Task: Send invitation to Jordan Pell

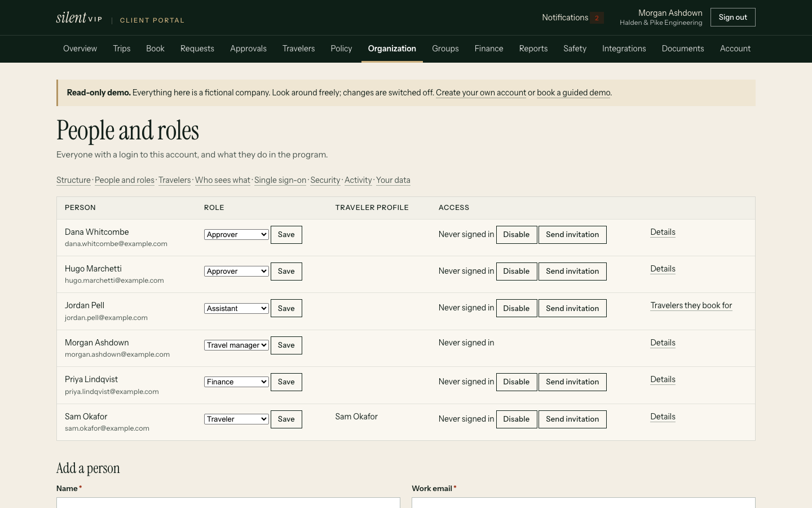Action: coord(572,308)
